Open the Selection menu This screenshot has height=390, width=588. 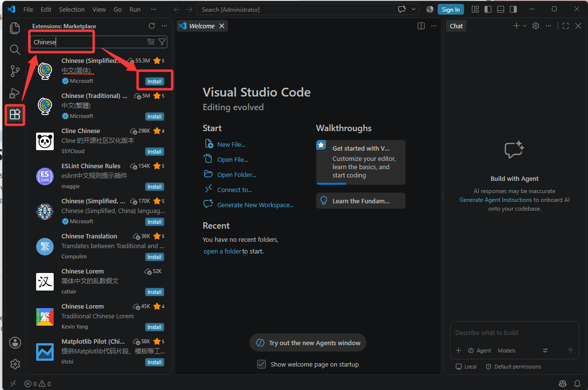pos(71,9)
